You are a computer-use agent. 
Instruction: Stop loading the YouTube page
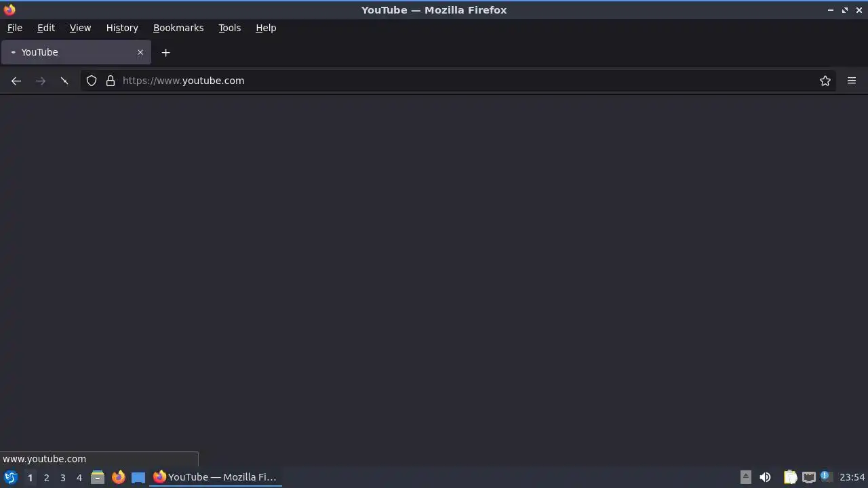pyautogui.click(x=64, y=81)
